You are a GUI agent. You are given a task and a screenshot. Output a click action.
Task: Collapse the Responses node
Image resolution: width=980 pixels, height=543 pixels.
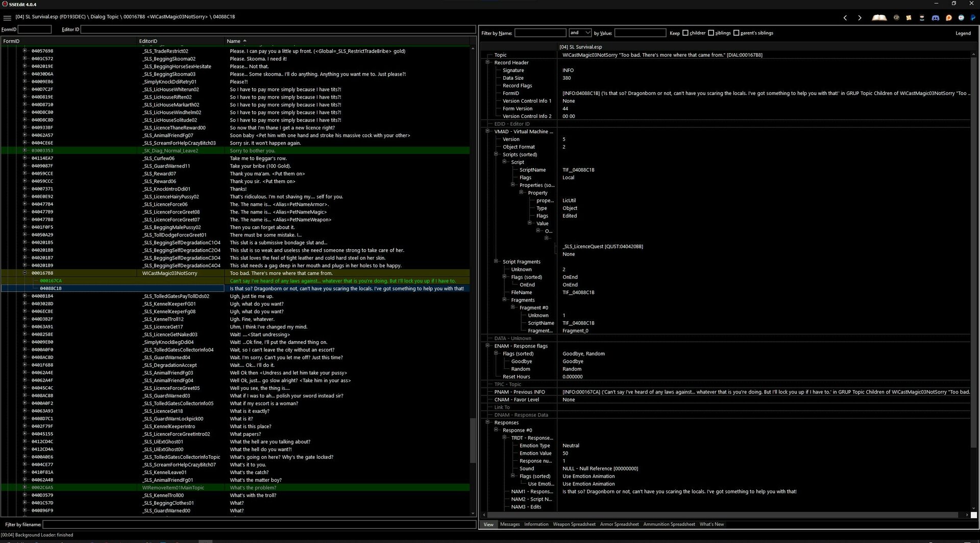(487, 422)
